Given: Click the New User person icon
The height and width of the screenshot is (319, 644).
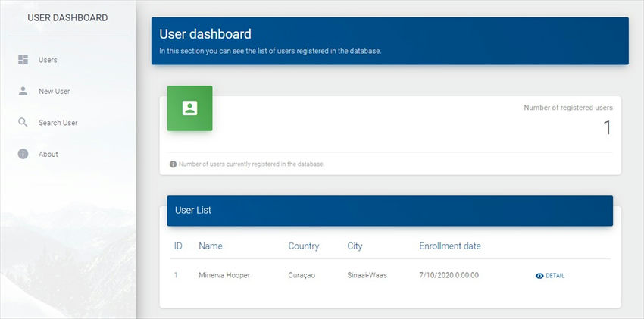Looking at the screenshot, I should coord(23,91).
